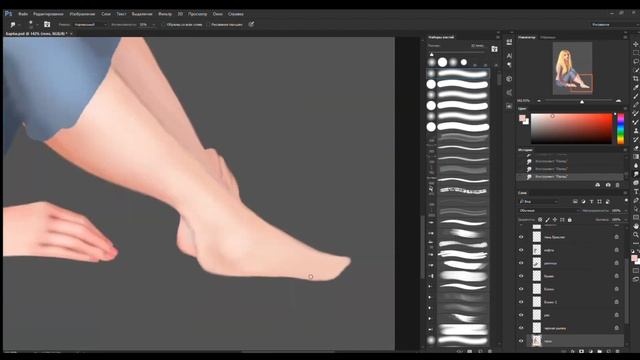Select the Pen tool
This screenshot has width=640, height=360.
pos(636,200)
